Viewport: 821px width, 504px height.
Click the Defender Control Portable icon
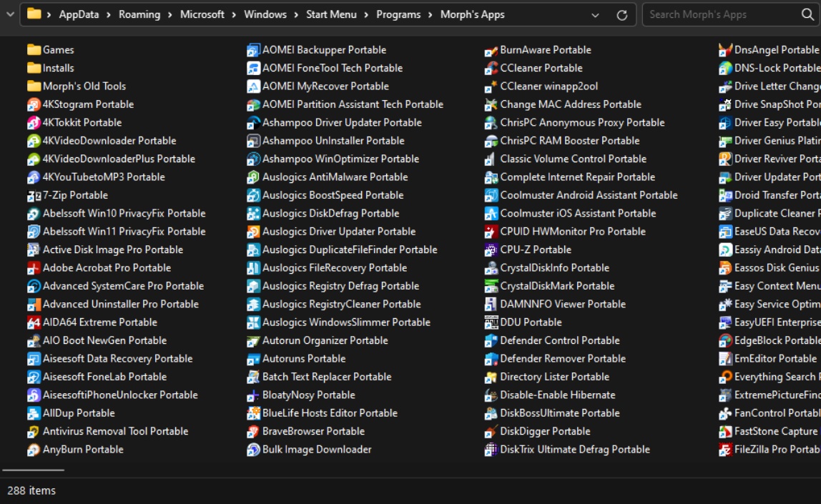pos(491,341)
